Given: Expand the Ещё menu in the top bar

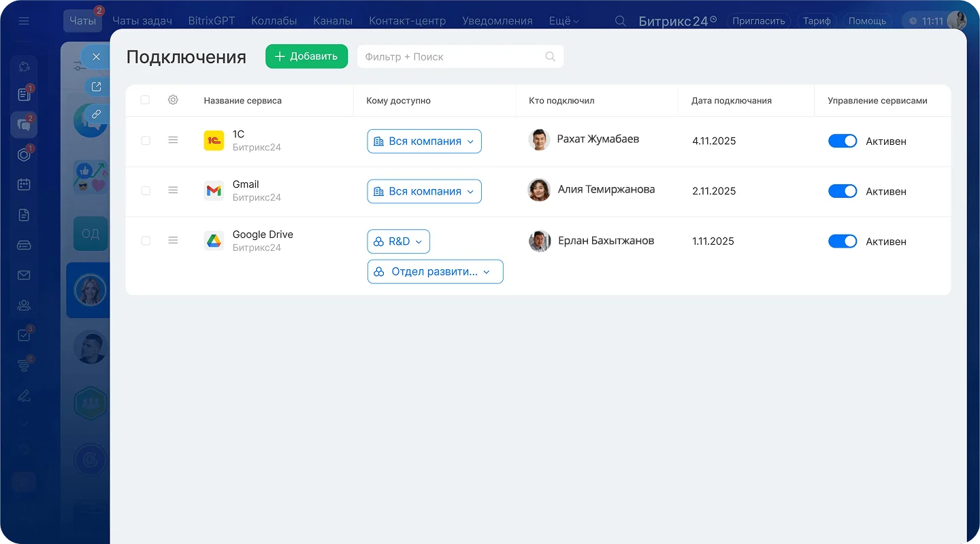Looking at the screenshot, I should point(564,21).
